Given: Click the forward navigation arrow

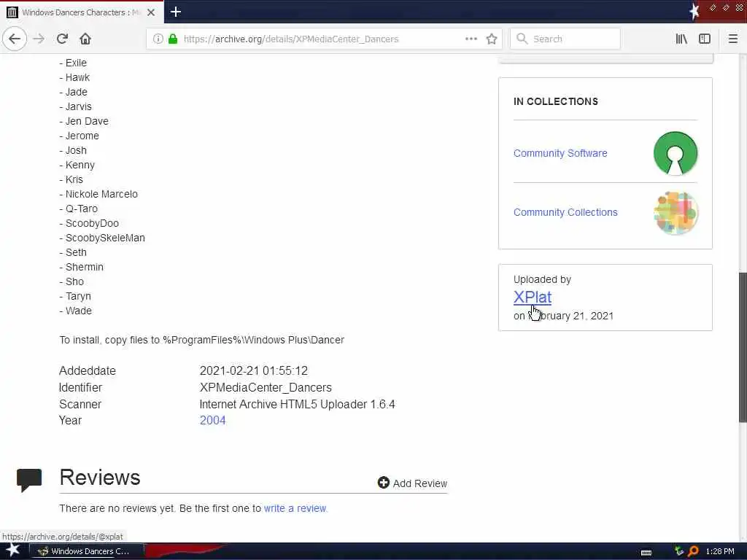Looking at the screenshot, I should [39, 39].
